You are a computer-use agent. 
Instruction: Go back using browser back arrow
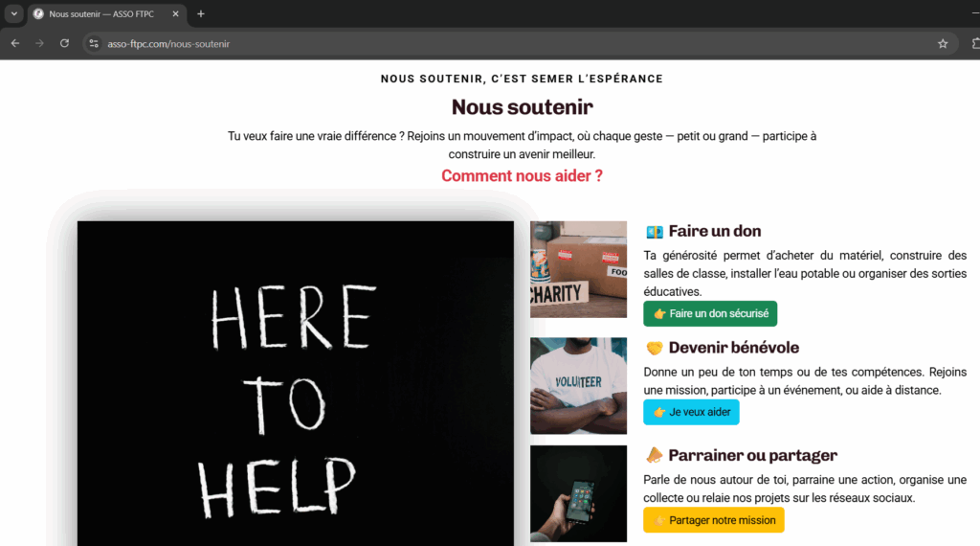[x=15, y=44]
